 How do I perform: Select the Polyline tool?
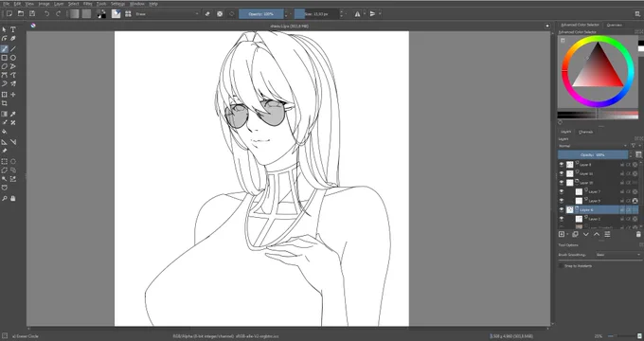coord(13,66)
